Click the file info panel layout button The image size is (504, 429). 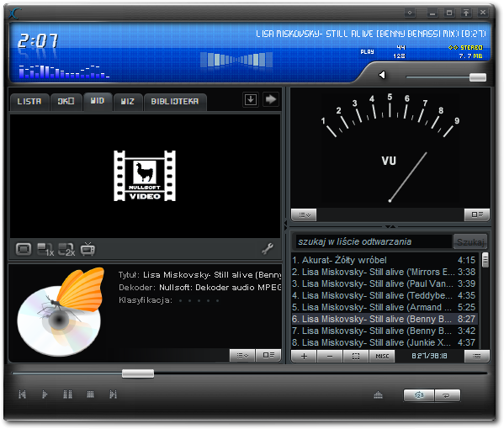pyautogui.click(x=268, y=356)
